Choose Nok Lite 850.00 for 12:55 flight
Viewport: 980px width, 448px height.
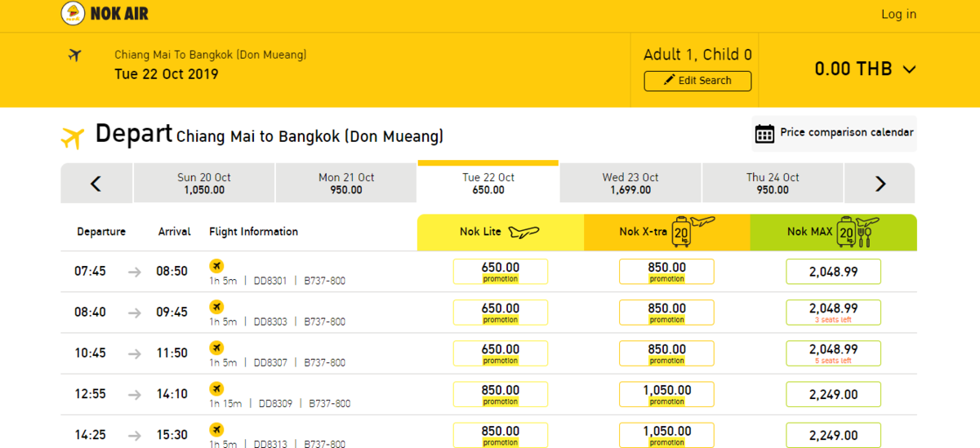501,394
